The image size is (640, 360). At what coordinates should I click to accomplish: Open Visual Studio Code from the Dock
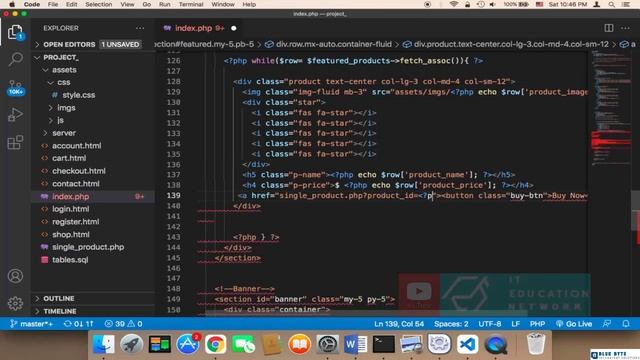[x=467, y=344]
